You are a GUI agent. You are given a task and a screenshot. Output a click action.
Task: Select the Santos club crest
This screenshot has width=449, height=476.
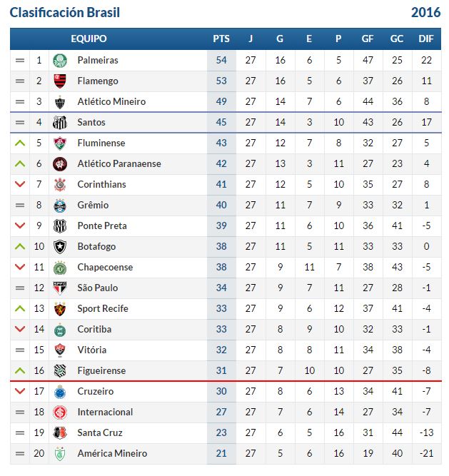(x=60, y=122)
